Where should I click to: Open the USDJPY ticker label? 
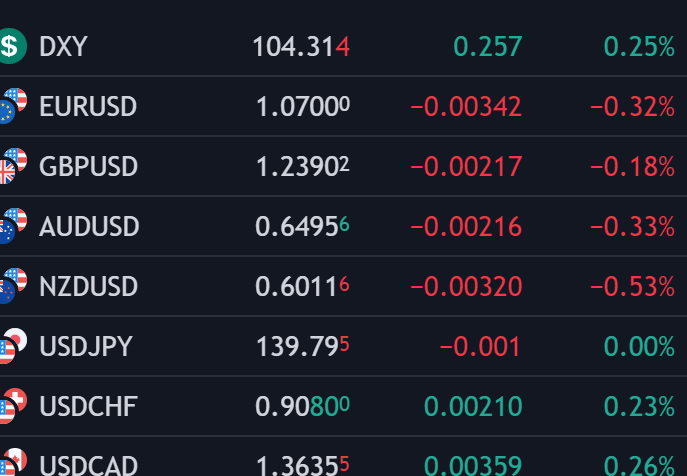(x=85, y=347)
